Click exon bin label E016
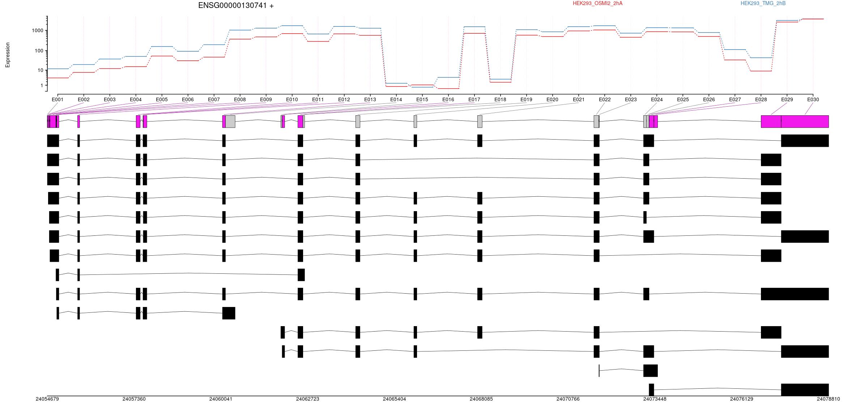The height and width of the screenshot is (405, 868). coord(448,99)
